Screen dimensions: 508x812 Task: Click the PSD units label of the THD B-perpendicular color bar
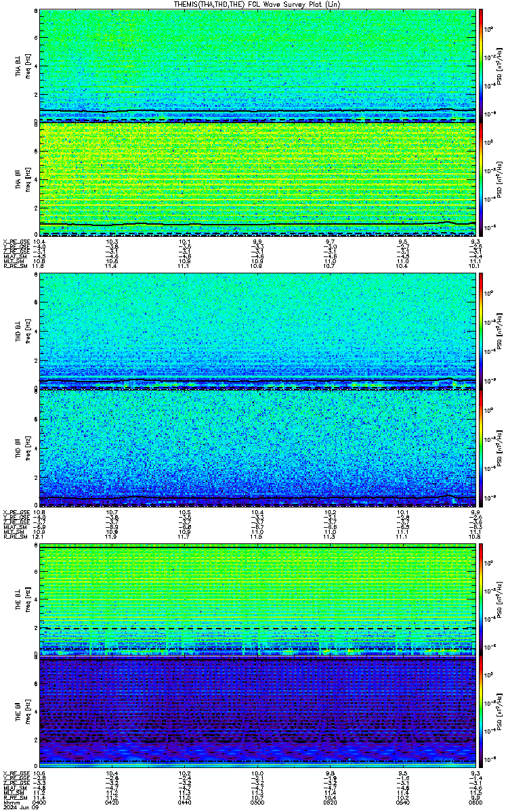click(500, 331)
